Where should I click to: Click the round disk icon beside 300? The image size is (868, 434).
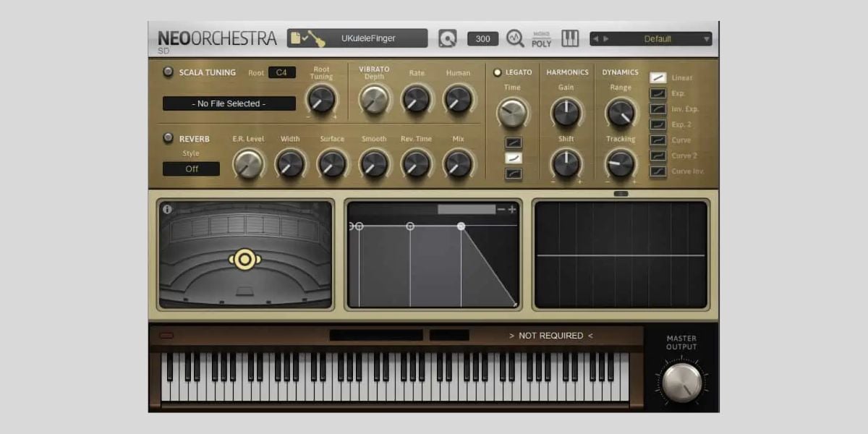pyautogui.click(x=448, y=38)
